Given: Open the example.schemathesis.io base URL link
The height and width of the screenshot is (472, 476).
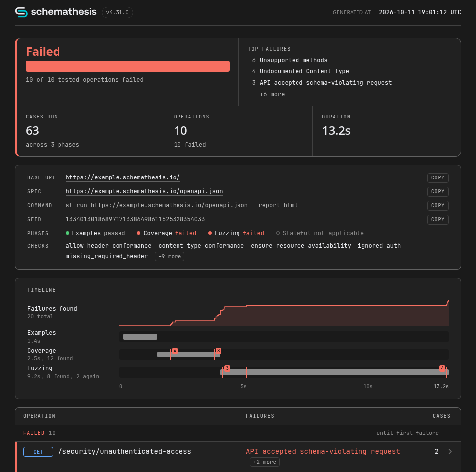Looking at the screenshot, I should point(122,177).
